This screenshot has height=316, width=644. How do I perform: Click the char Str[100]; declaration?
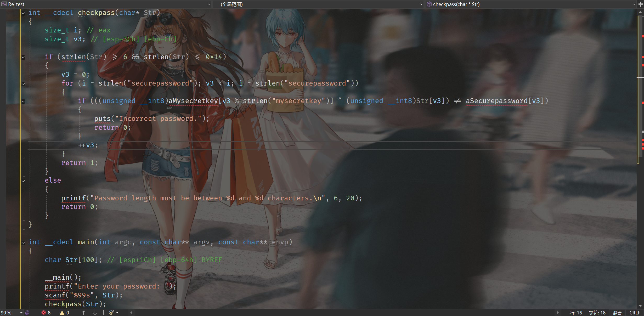73,260
